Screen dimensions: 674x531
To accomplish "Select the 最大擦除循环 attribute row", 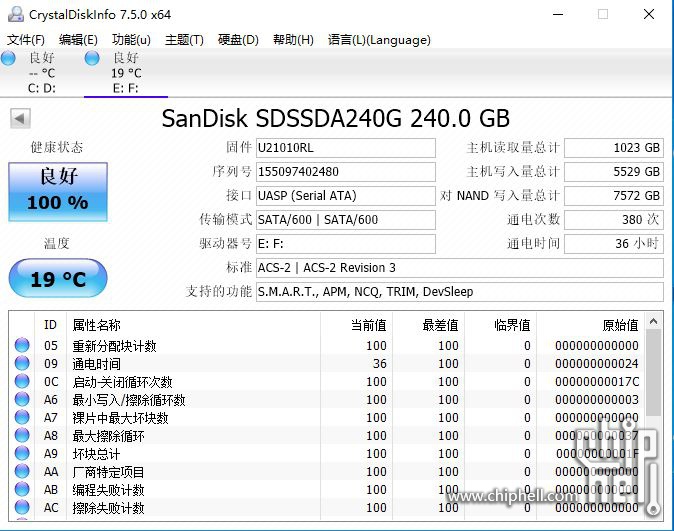I will click(328, 436).
